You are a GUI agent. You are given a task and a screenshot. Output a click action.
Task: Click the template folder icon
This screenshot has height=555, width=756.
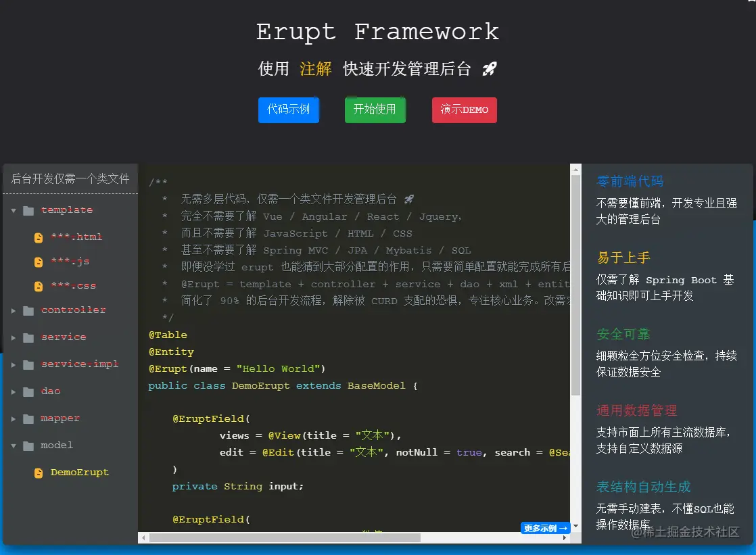pyautogui.click(x=28, y=210)
